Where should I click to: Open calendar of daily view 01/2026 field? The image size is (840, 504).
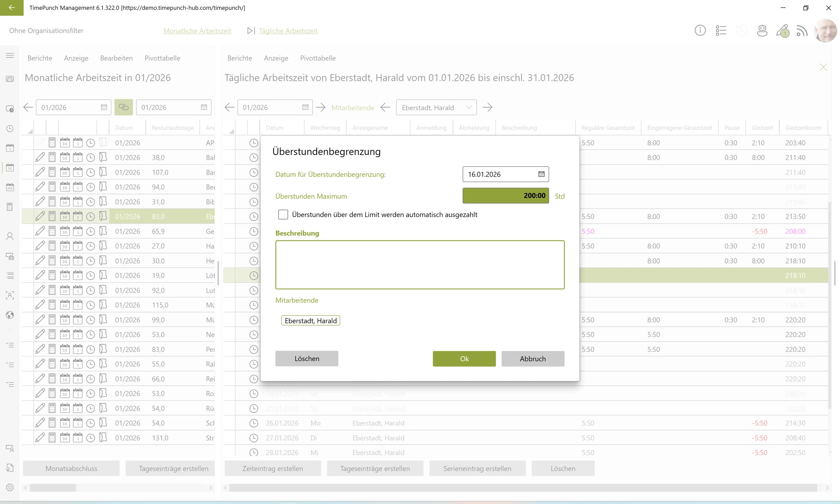(x=305, y=107)
